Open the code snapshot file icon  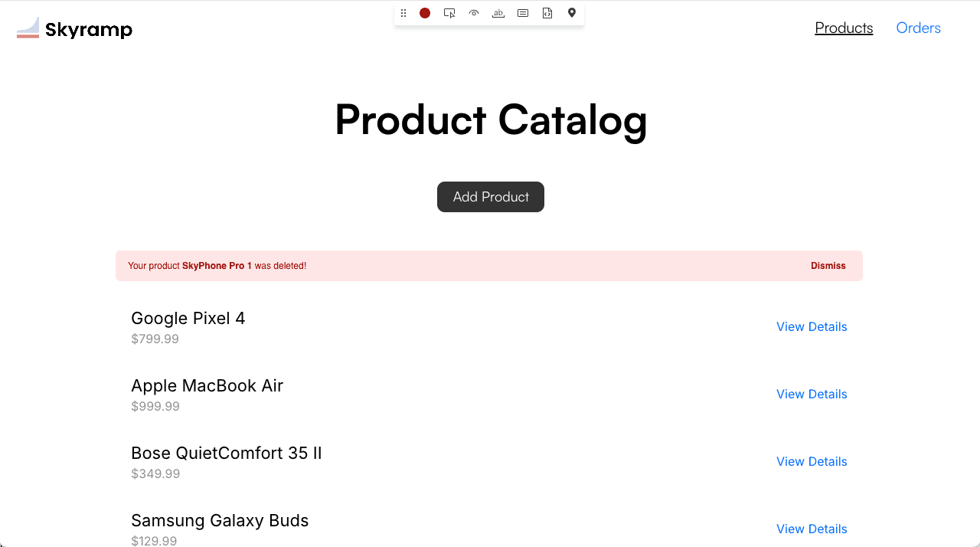coord(547,13)
